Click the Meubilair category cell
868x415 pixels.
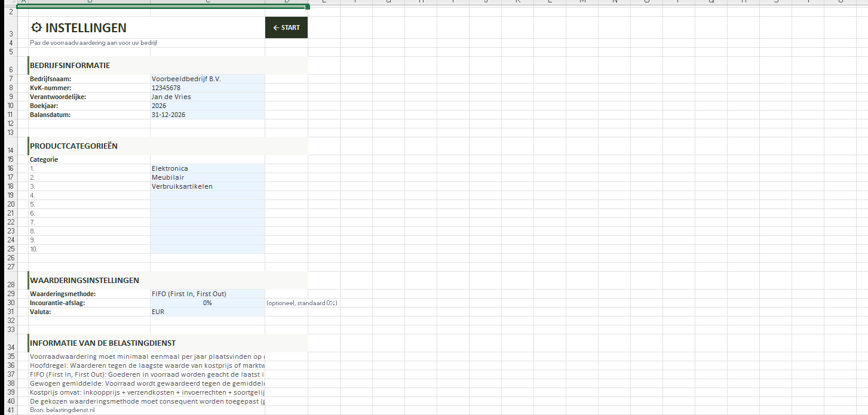tap(207, 177)
